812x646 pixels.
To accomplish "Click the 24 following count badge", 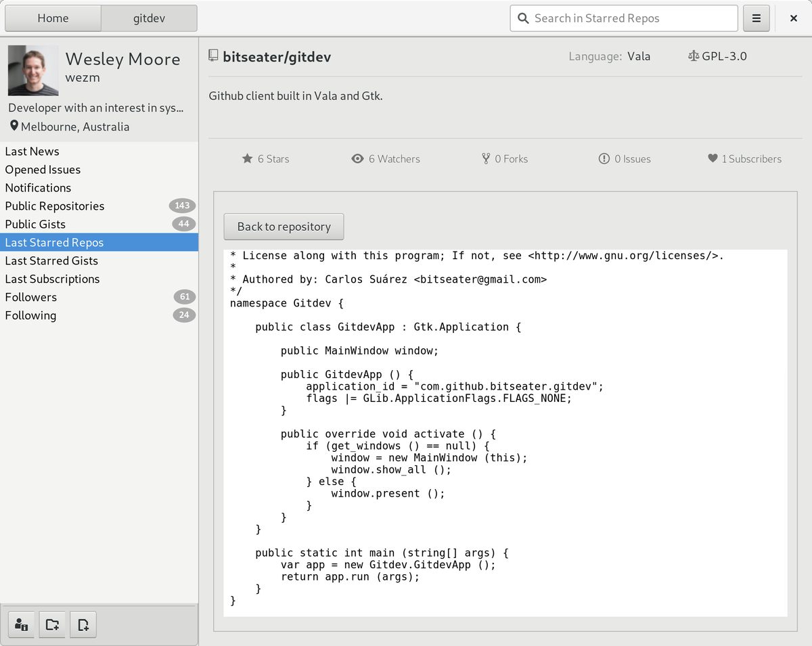I will [x=184, y=315].
